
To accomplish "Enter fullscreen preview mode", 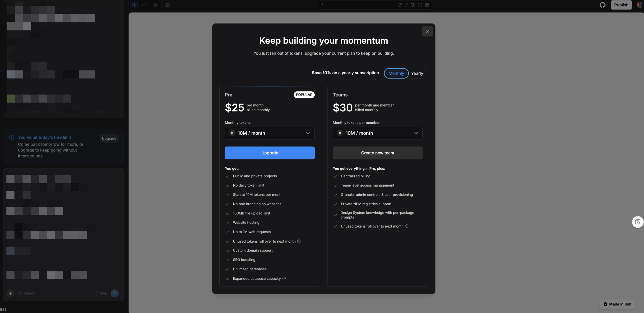I will (420, 5).
